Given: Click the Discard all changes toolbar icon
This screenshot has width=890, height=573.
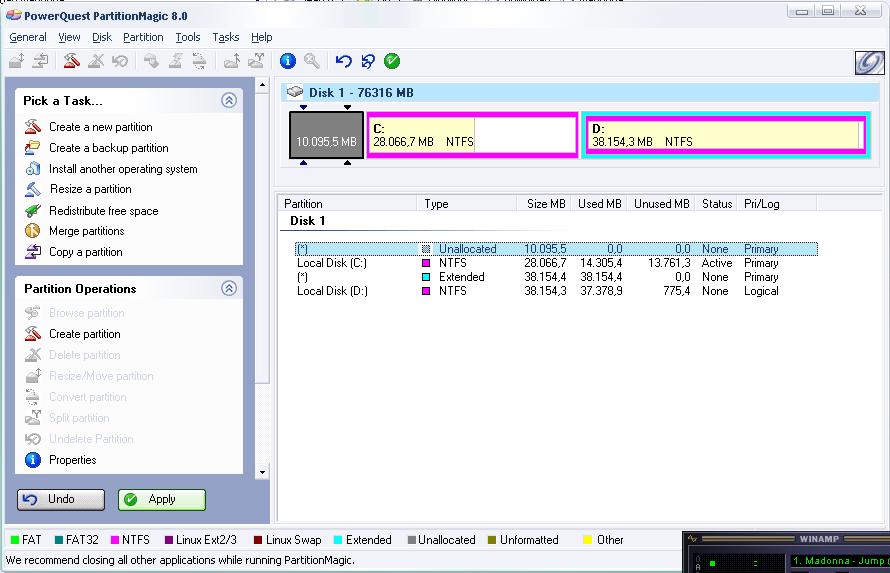Looking at the screenshot, I should click(x=368, y=61).
